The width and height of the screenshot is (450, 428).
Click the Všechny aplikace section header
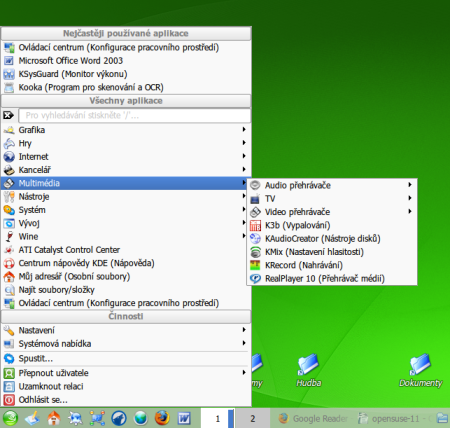(126, 101)
